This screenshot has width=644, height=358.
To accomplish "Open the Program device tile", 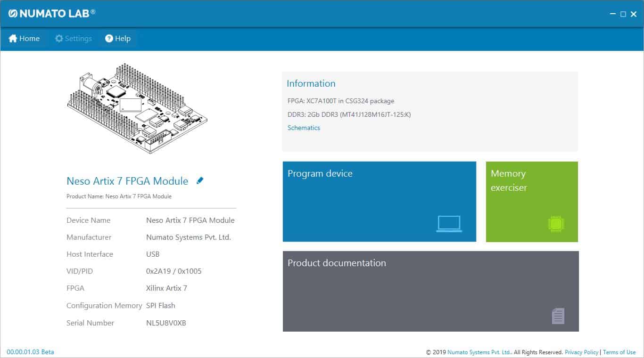I will pyautogui.click(x=379, y=202).
